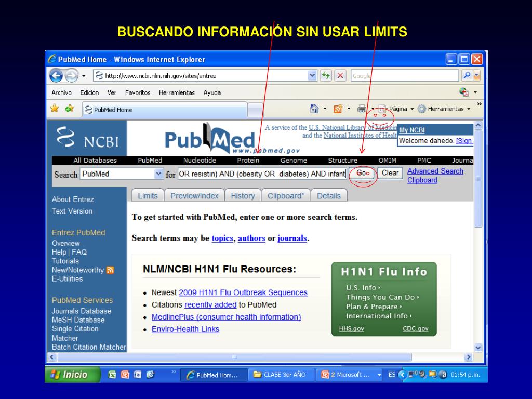Screen dimensions: 532x399
Task: Click the search terms text field
Action: point(262,174)
